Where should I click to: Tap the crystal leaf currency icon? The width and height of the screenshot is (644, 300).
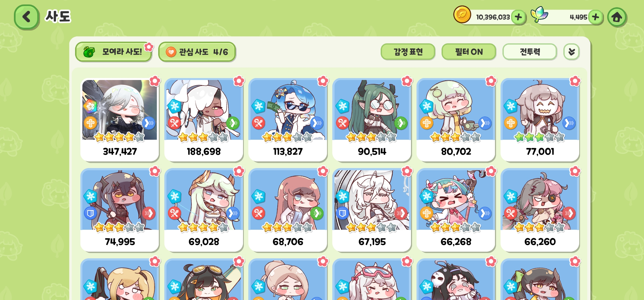point(539,14)
